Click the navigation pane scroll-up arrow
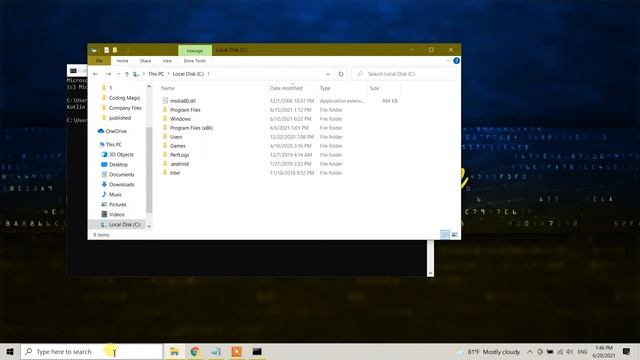This screenshot has height=360, width=640. 149,87
